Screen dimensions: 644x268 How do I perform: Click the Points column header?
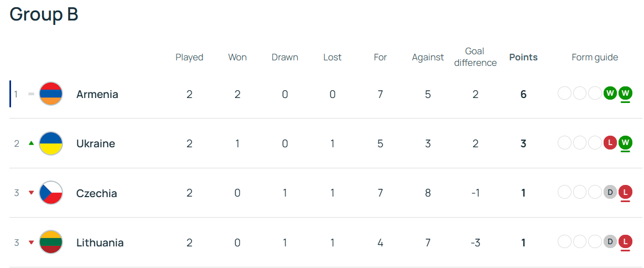tap(523, 57)
